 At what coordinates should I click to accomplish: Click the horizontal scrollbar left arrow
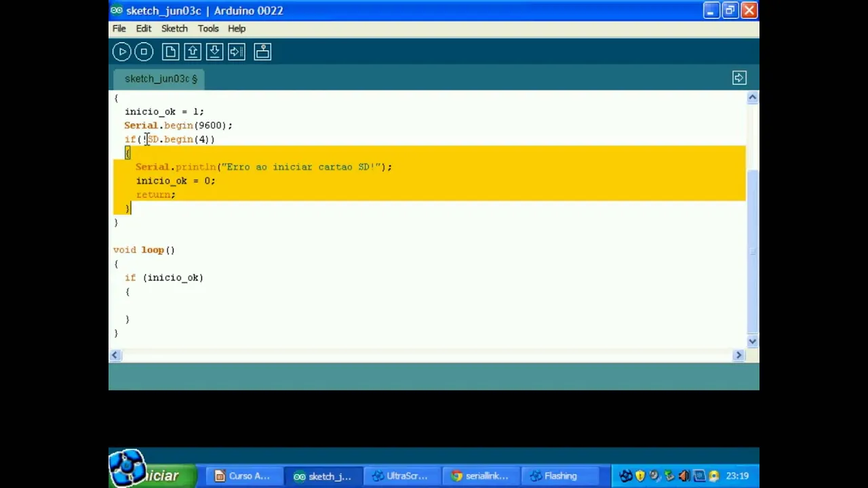pos(115,355)
